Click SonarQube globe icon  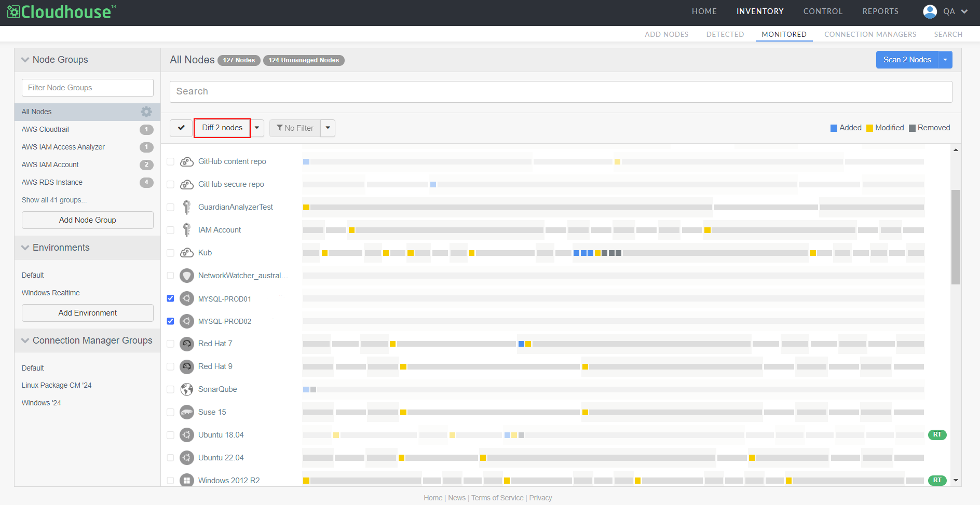[x=187, y=389]
